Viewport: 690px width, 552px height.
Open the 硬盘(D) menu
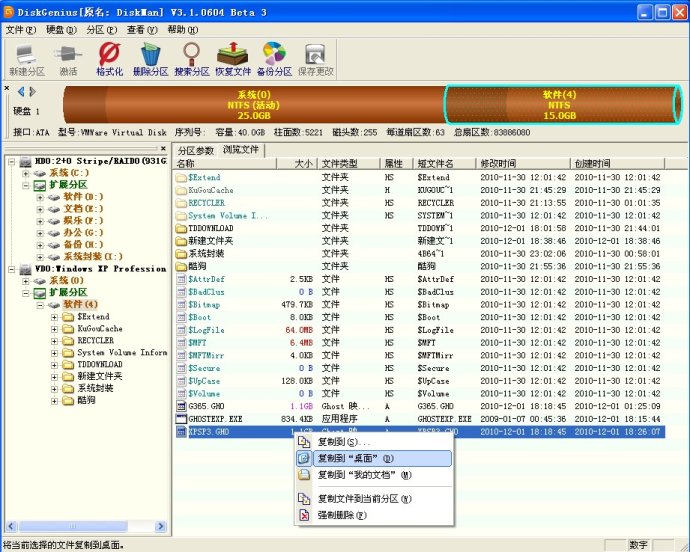point(61,29)
